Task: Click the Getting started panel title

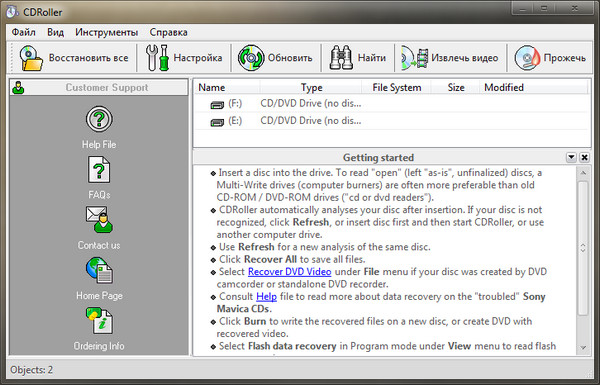Action: [x=378, y=158]
